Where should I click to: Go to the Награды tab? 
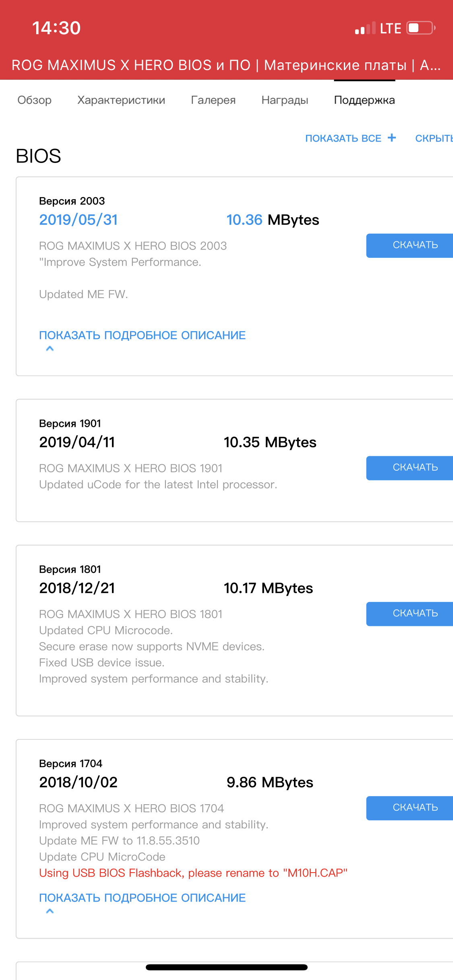[285, 100]
